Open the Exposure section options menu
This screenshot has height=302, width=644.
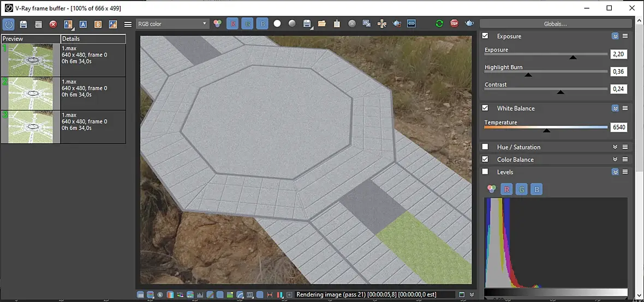pos(625,36)
